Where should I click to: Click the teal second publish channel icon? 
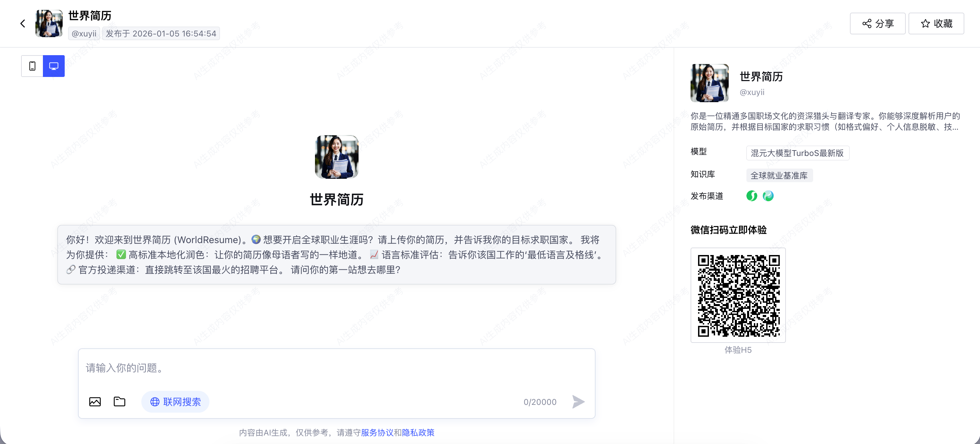[x=768, y=196]
